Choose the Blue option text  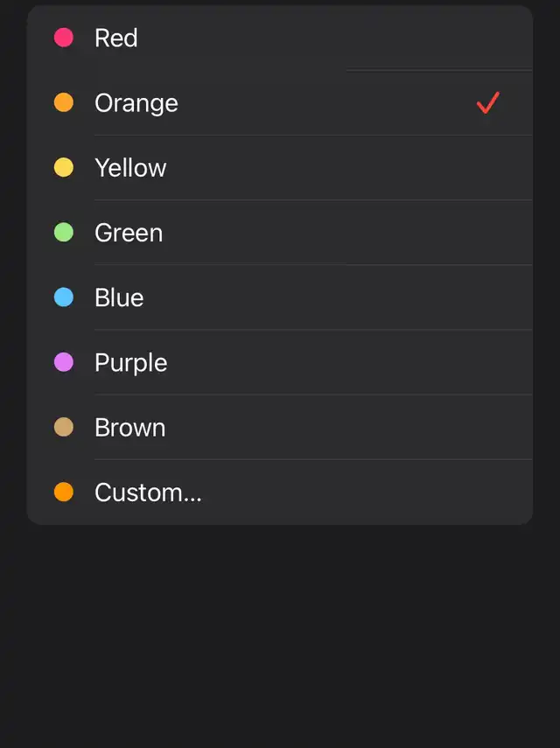point(119,297)
